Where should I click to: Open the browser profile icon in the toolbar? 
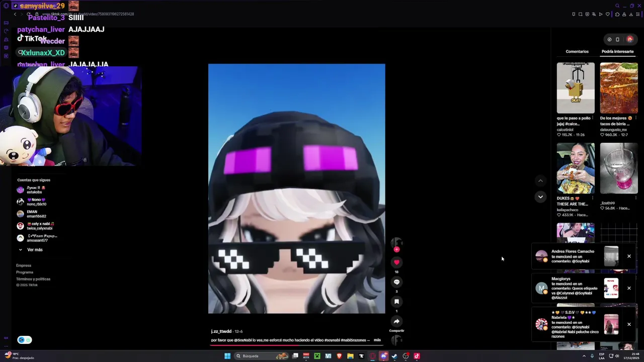(x=624, y=14)
